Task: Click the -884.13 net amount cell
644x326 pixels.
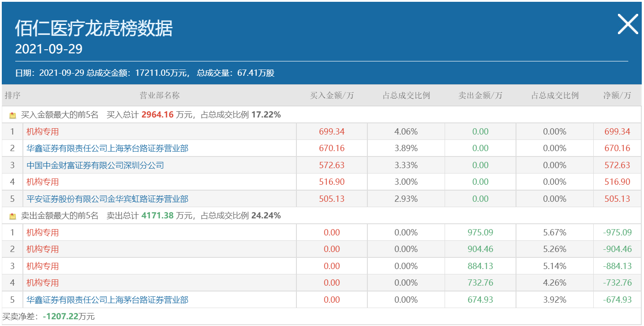Action: coord(618,266)
